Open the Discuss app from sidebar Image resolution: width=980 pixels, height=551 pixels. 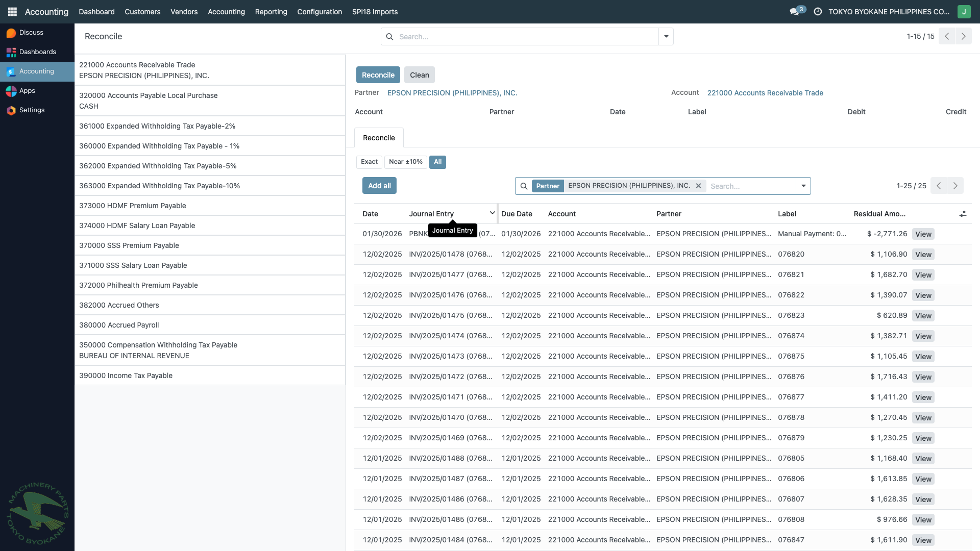click(x=31, y=32)
